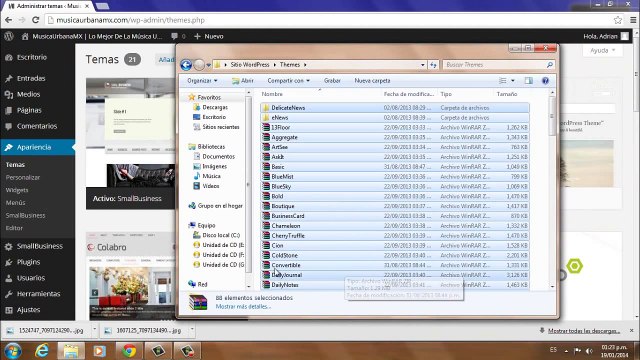Expand the view options arrow in Explorer toolbar

(513, 81)
